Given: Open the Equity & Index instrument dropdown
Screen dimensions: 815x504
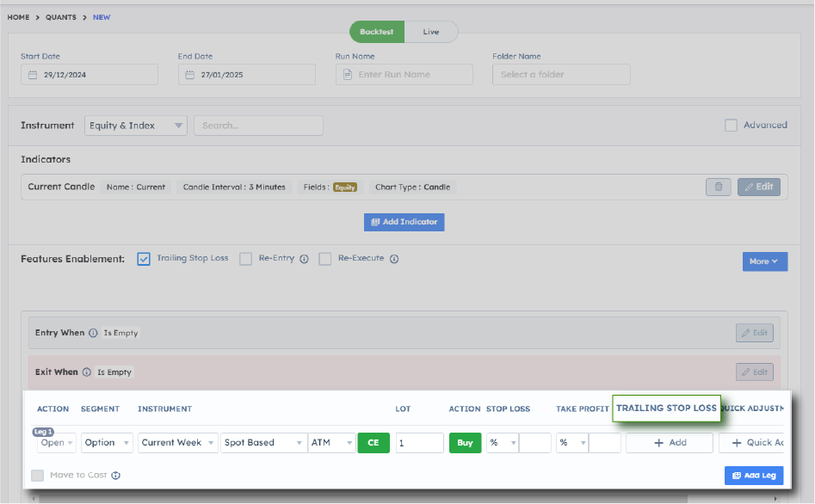Looking at the screenshot, I should (x=136, y=126).
